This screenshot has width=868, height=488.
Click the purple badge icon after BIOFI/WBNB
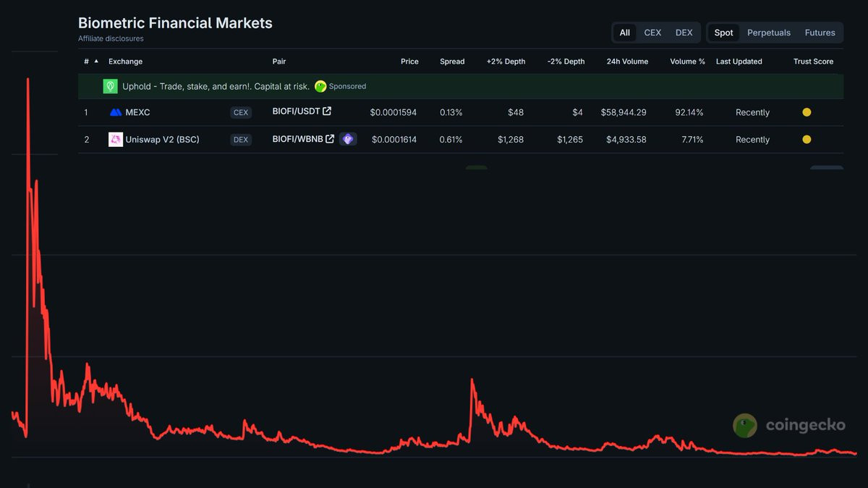[348, 139]
